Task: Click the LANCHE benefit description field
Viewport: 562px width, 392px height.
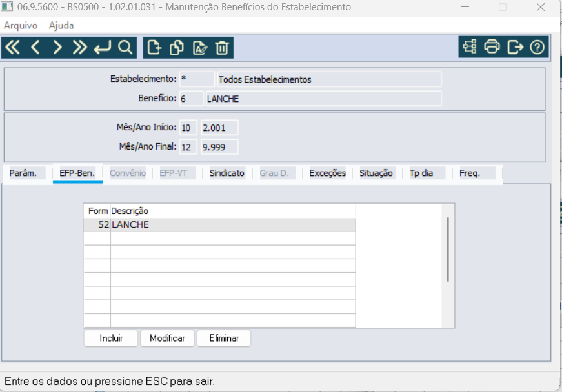Action: click(x=323, y=99)
